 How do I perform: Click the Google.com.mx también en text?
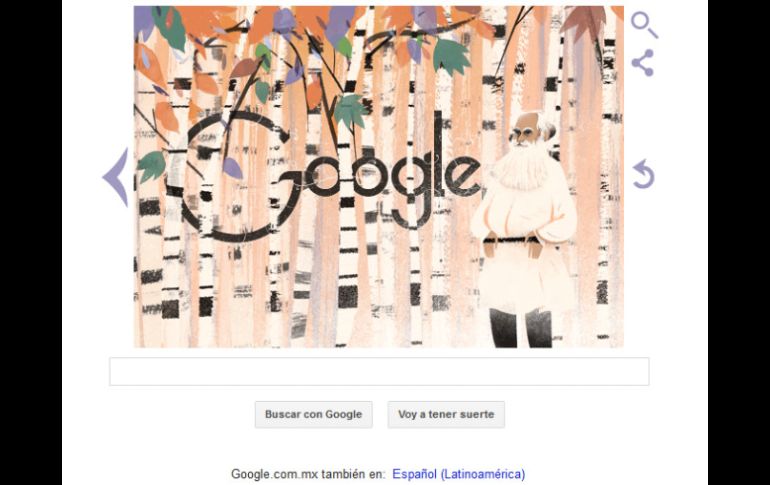(x=308, y=474)
